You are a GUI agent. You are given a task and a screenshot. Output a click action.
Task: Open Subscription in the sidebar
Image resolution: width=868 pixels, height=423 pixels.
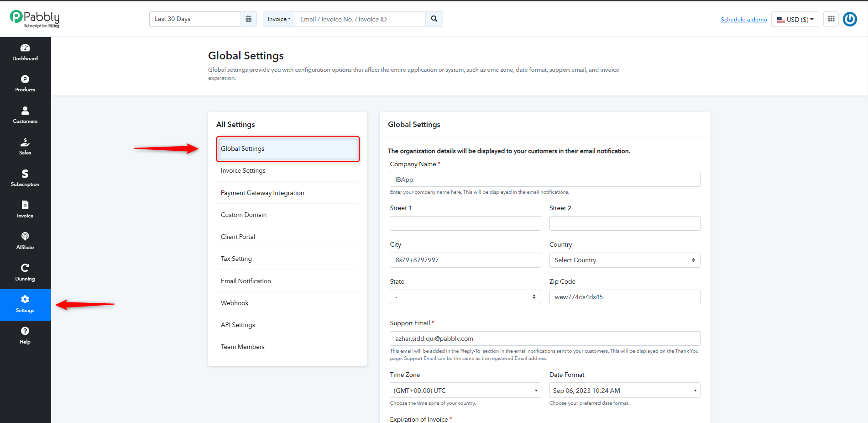25,178
